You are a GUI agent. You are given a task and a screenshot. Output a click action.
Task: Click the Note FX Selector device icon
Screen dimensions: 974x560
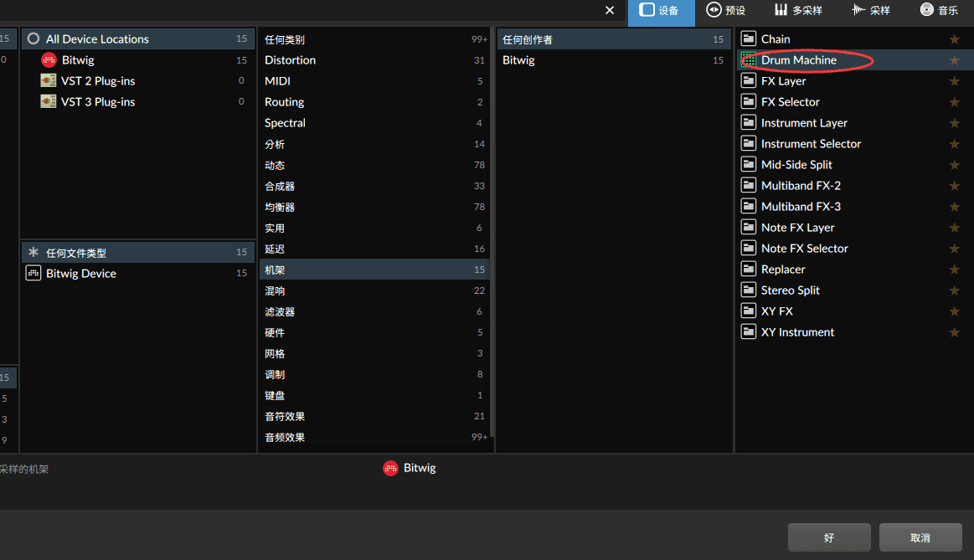click(749, 248)
